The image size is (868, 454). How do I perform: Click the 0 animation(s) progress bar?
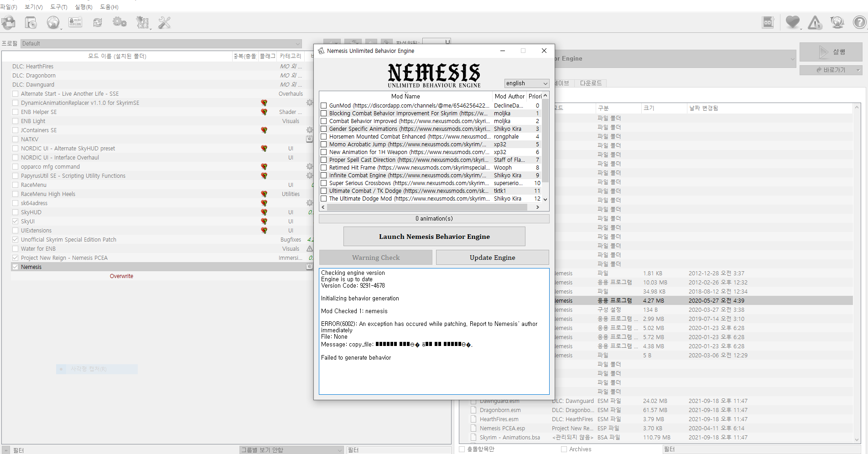(434, 218)
